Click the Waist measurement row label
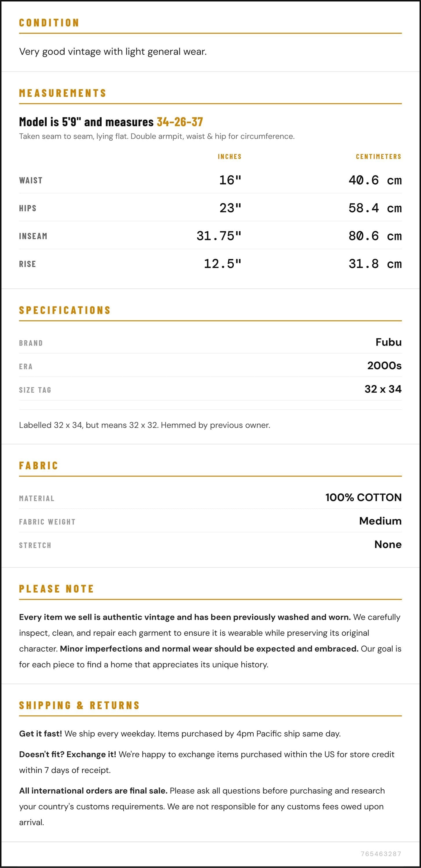Viewport: 421px width, 868px height. [31, 180]
